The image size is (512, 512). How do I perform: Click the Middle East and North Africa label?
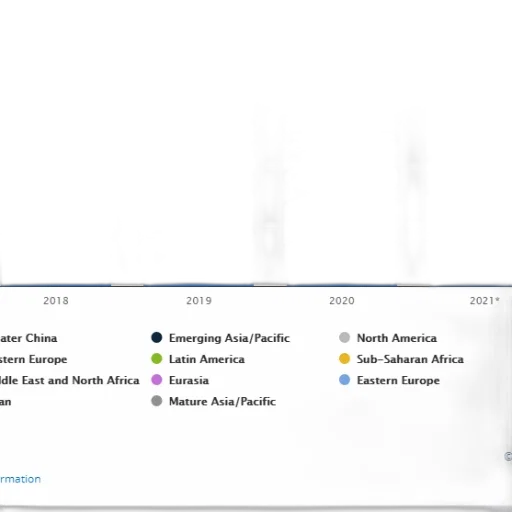69,380
